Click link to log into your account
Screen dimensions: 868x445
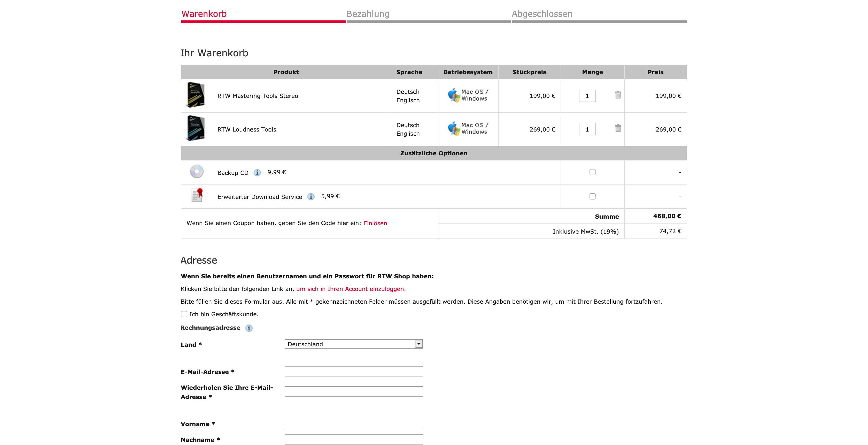[x=351, y=289]
